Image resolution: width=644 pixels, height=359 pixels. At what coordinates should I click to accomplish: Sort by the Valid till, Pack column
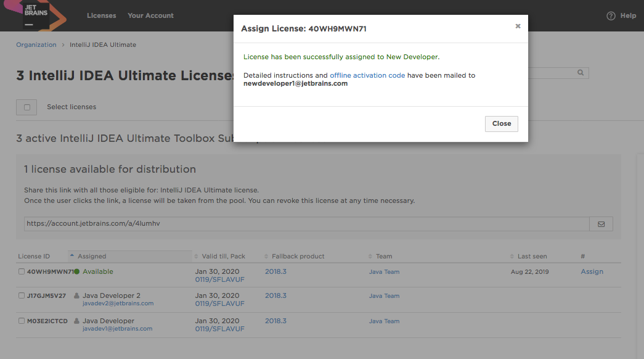(x=223, y=256)
